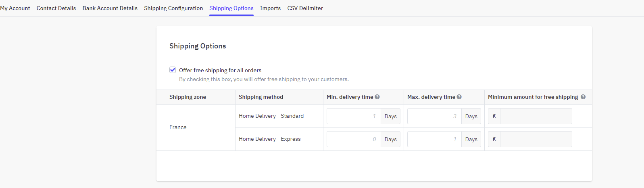Select the Shipping Options tab

pyautogui.click(x=231, y=8)
